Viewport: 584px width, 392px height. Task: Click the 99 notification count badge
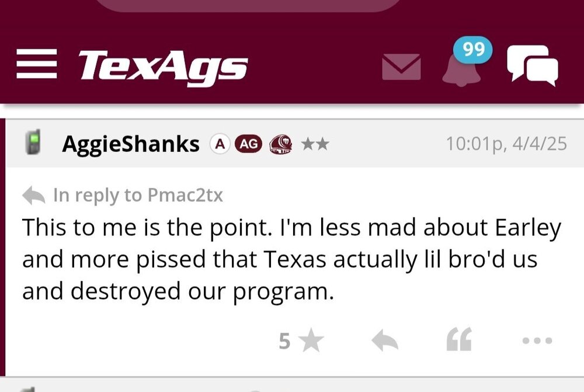pos(474,50)
